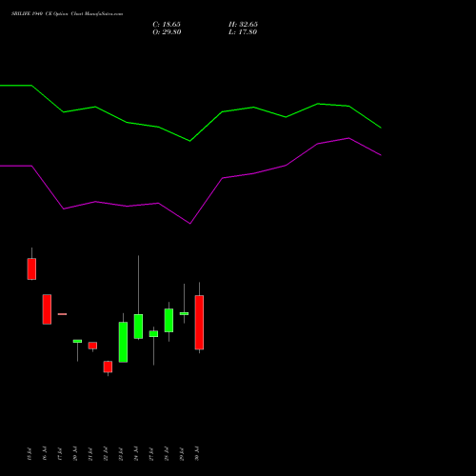476x476 pixels.
Task: Click the 15 Jul date label
Action: tap(30, 454)
